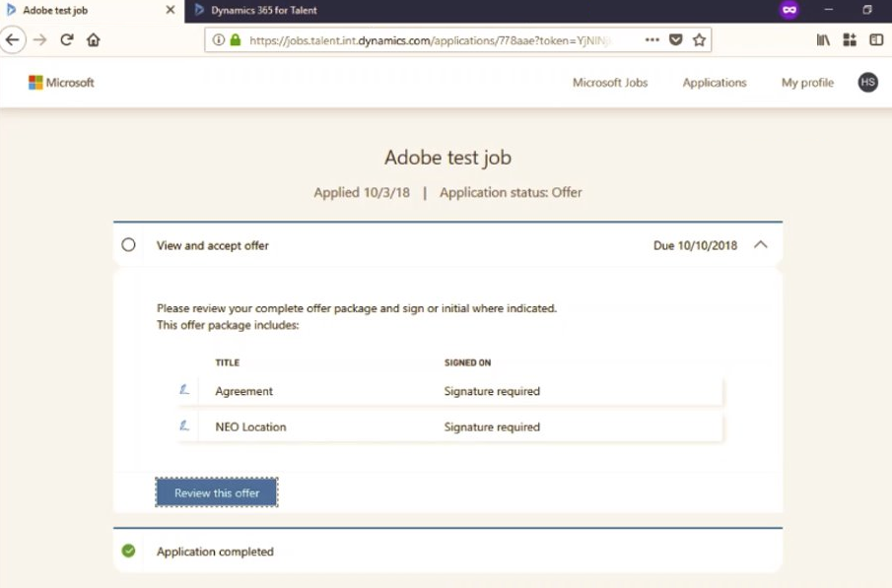Click Signature required in the Agreement row
Viewport: 892px width, 588px height.
[x=492, y=391]
